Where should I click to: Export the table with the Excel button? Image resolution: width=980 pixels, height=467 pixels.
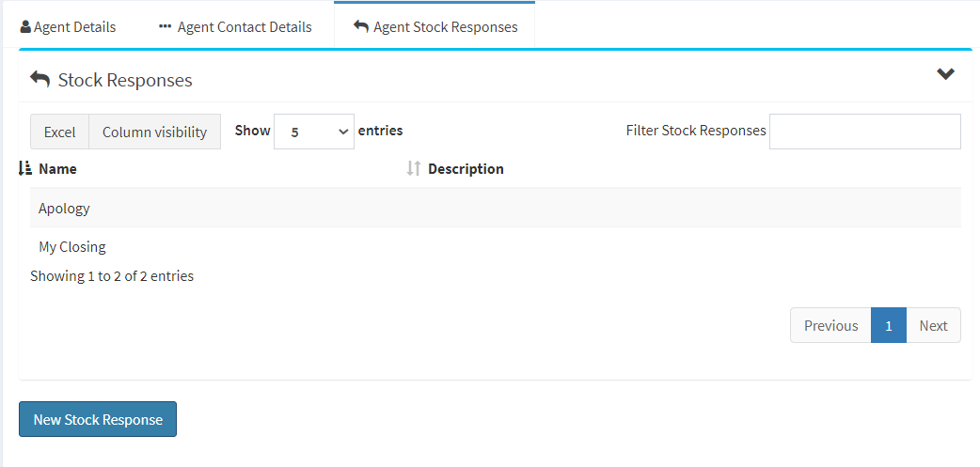59,132
